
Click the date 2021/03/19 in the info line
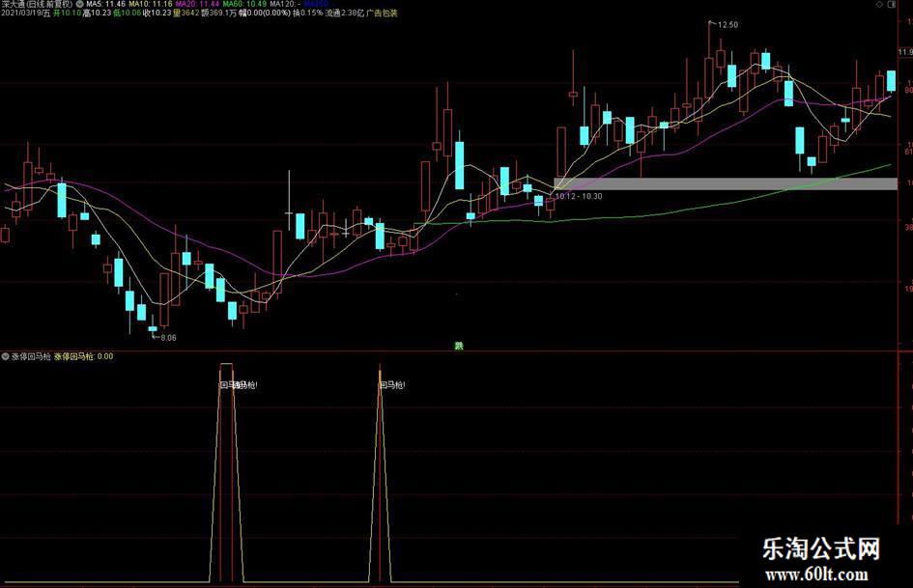[25, 13]
